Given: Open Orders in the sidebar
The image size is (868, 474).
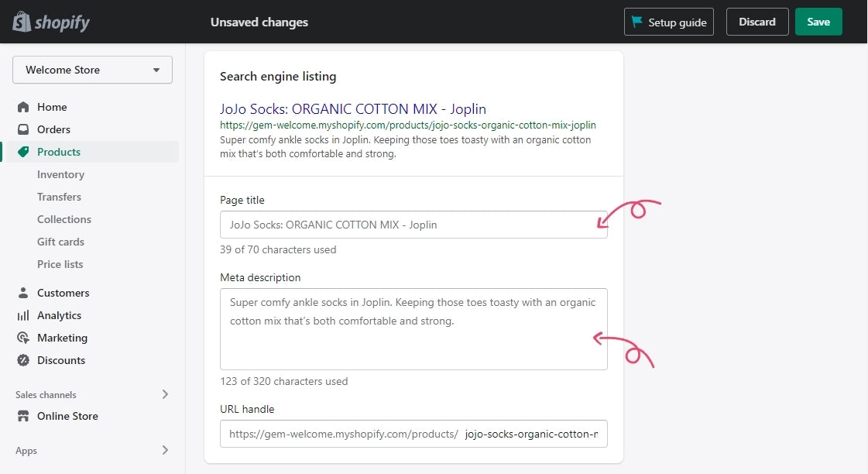Looking at the screenshot, I should (53, 129).
